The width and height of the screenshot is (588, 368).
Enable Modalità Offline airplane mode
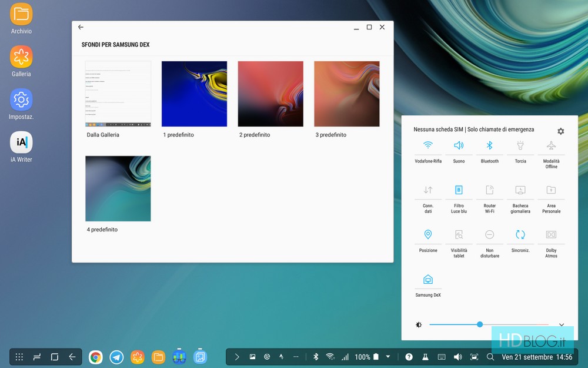click(x=552, y=154)
